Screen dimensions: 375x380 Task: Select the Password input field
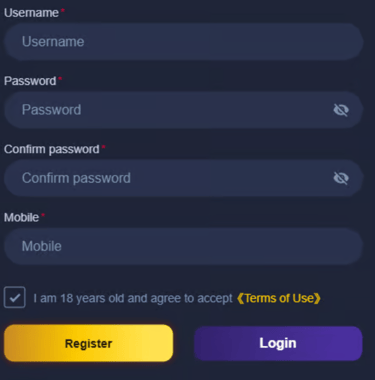click(x=184, y=110)
